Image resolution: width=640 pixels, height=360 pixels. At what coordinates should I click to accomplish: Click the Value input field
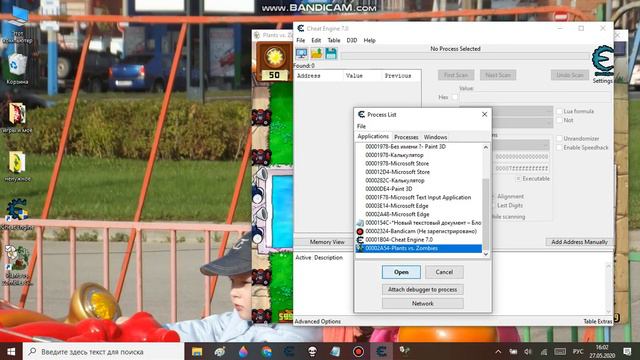click(535, 97)
